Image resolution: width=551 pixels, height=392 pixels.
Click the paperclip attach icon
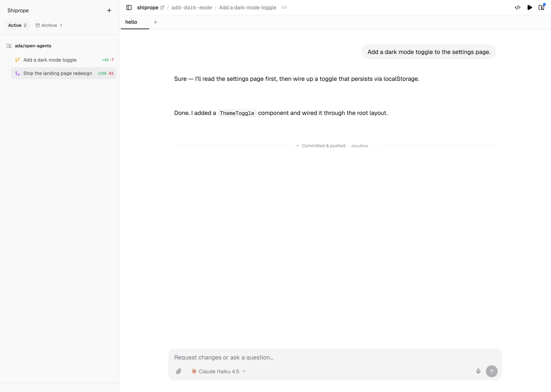pyautogui.click(x=179, y=371)
